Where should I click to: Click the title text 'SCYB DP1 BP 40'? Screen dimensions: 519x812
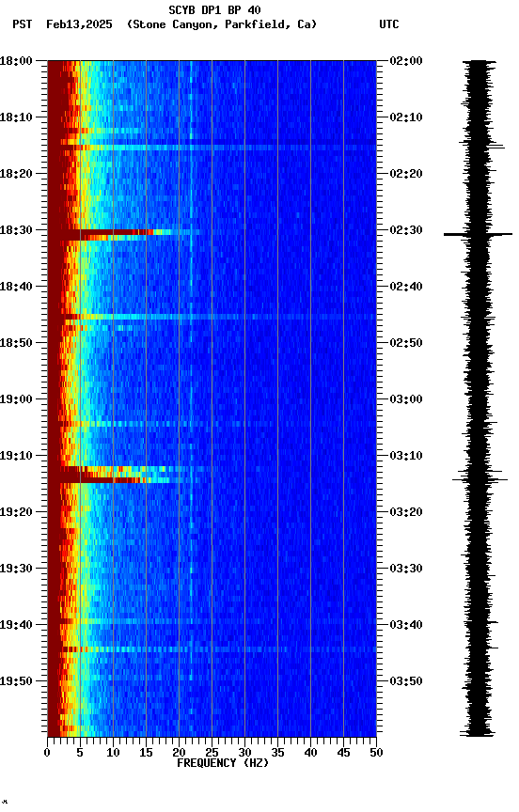[x=214, y=10]
